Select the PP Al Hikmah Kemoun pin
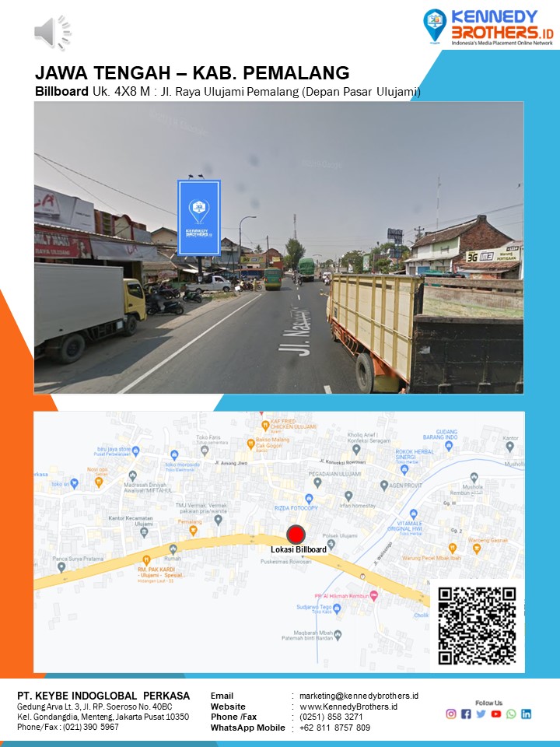The image size is (560, 747). coord(374,595)
